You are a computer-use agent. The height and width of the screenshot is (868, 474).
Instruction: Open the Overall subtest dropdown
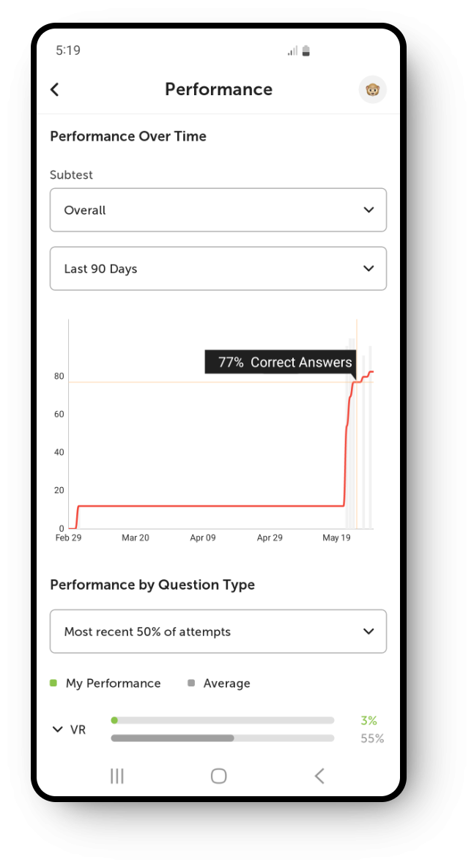218,209
